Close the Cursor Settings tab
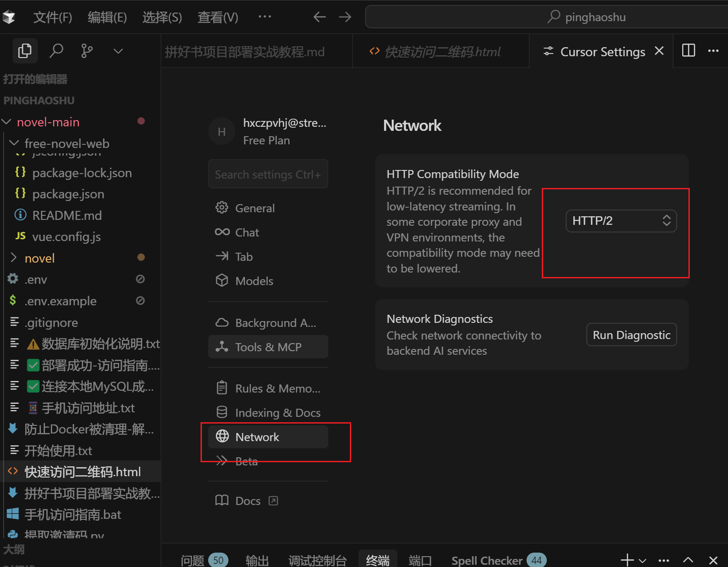728x567 pixels. [659, 51]
